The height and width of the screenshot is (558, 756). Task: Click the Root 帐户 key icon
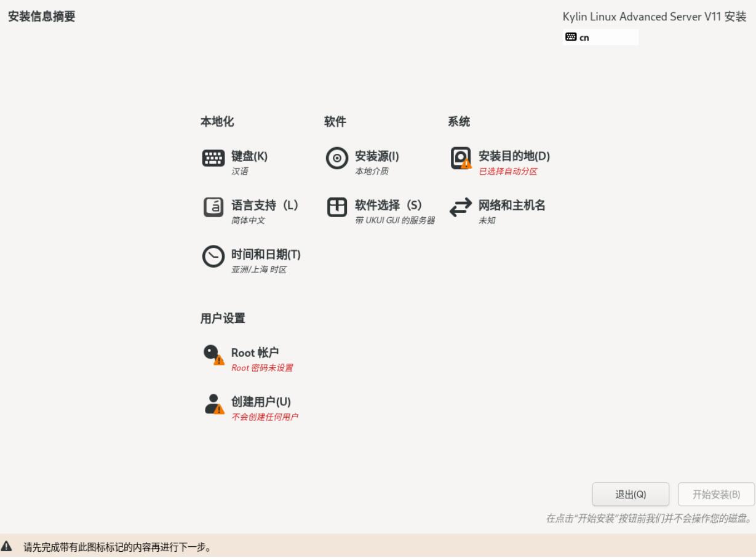(x=213, y=355)
